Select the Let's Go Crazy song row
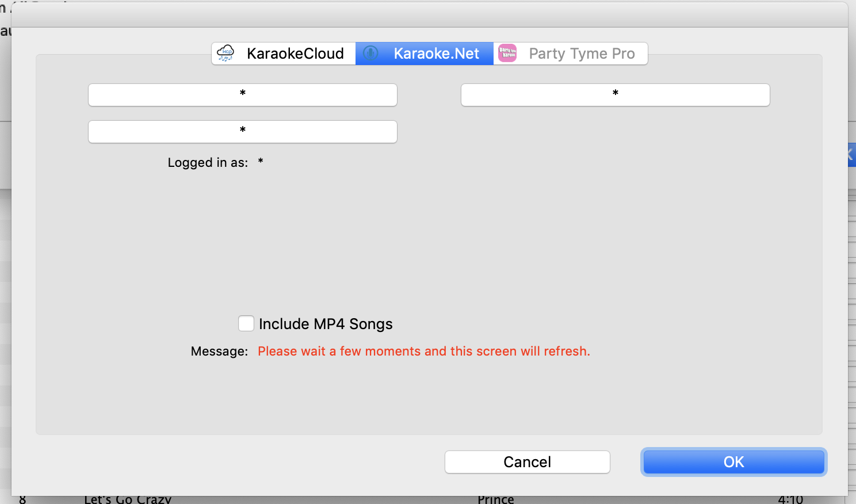 128,500
